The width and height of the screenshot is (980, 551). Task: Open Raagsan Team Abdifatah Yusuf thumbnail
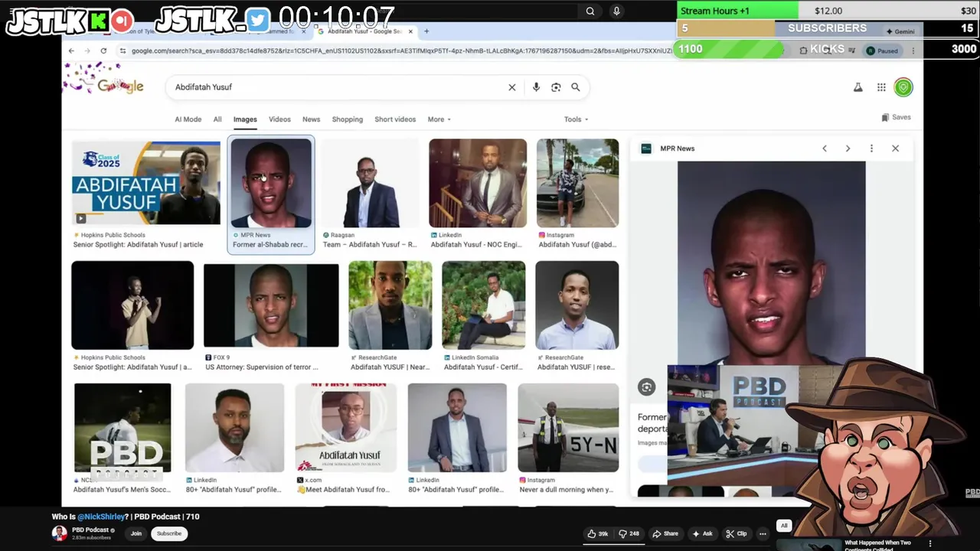[x=370, y=183]
